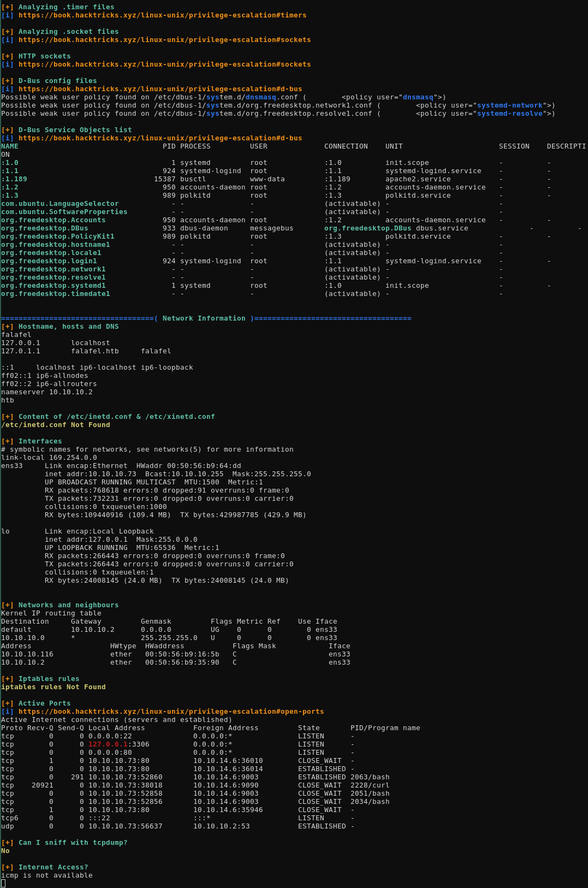588x888 pixels.
Task: Click org.freedesktop.PolicyKit1 service name
Action: [x=58, y=236]
